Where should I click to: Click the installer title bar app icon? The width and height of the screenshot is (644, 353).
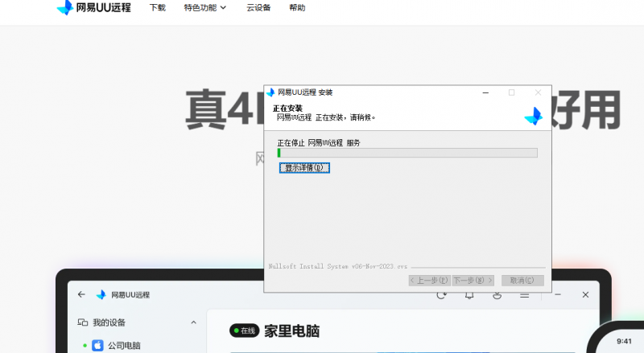270,92
